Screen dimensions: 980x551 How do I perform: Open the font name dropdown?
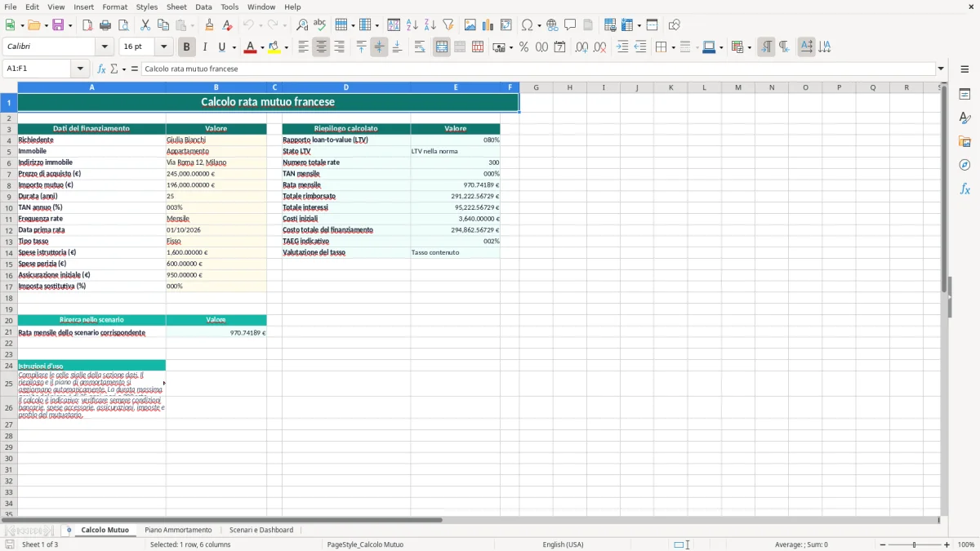click(106, 47)
